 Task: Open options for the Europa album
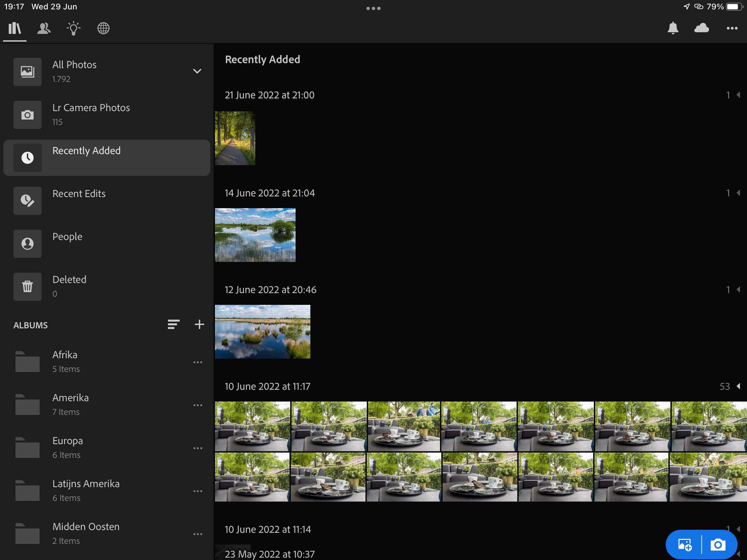tap(197, 448)
